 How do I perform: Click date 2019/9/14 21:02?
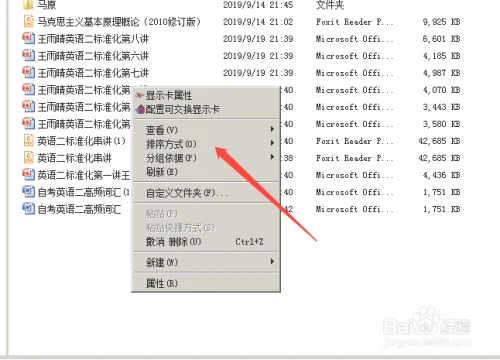258,22
